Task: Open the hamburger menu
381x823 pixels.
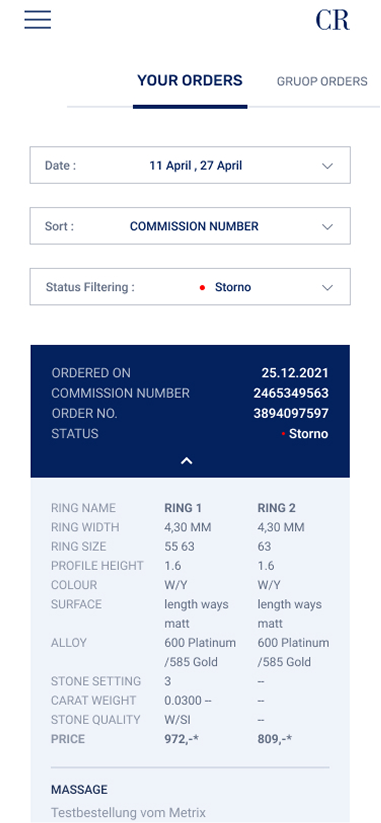Action: (x=37, y=19)
